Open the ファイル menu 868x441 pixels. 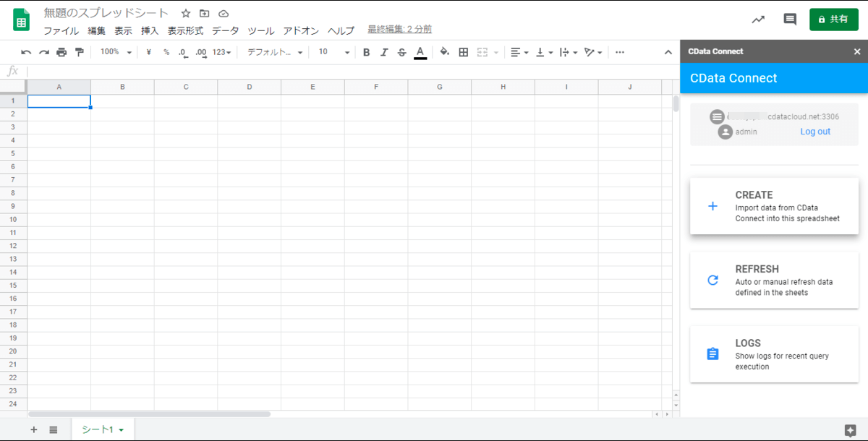coord(61,31)
